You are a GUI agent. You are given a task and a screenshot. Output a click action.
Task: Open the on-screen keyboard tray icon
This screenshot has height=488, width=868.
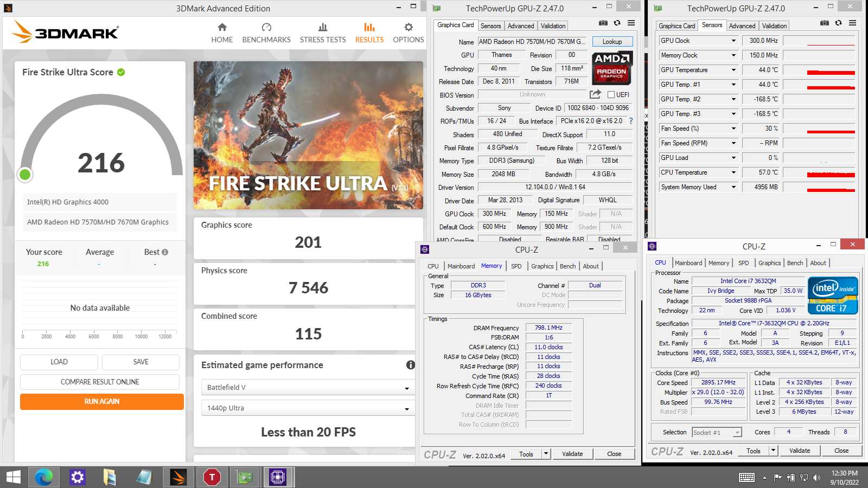click(x=746, y=477)
